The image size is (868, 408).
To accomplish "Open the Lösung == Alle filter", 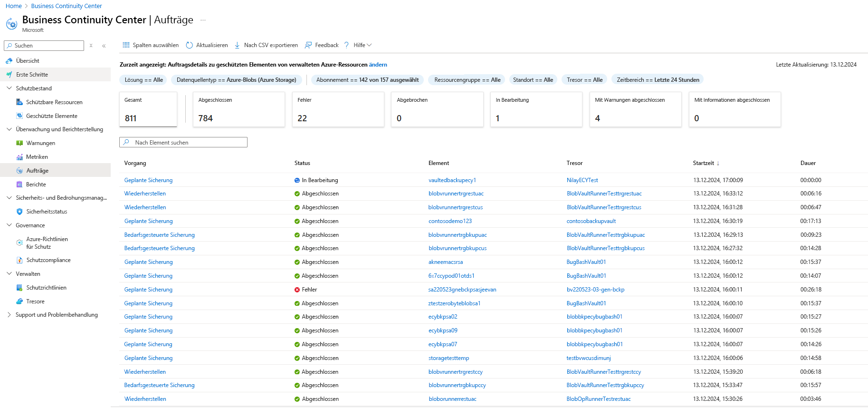I will (143, 80).
